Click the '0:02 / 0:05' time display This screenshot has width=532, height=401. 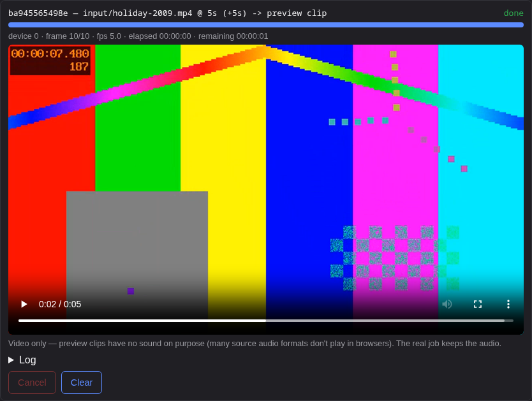pos(60,304)
